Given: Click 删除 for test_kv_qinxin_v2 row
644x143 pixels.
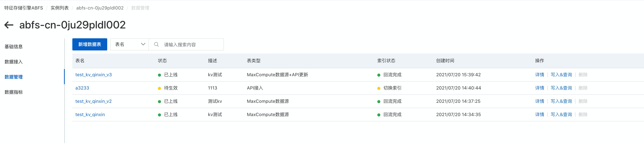Looking at the screenshot, I should [x=583, y=101].
